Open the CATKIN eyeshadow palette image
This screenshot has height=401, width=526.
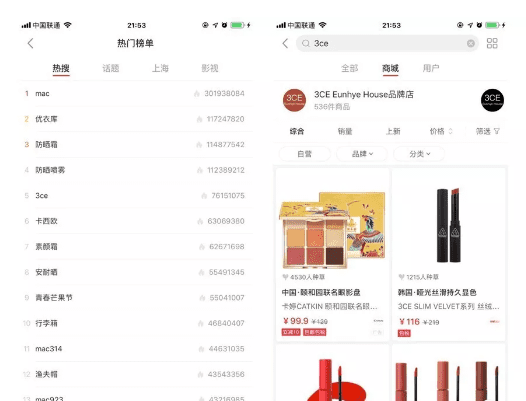pyautogui.click(x=332, y=230)
